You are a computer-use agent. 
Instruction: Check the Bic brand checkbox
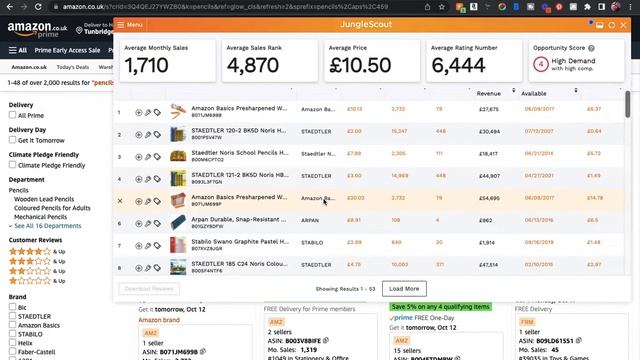12,307
